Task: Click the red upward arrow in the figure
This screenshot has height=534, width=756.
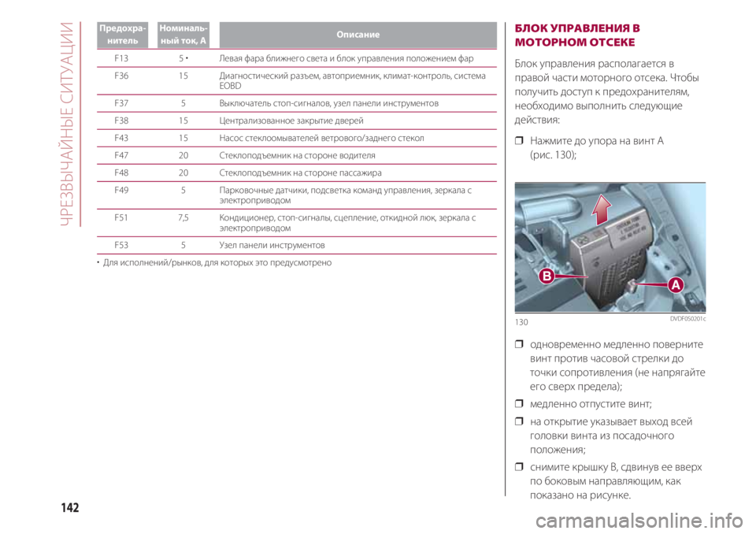Action: pos(601,209)
